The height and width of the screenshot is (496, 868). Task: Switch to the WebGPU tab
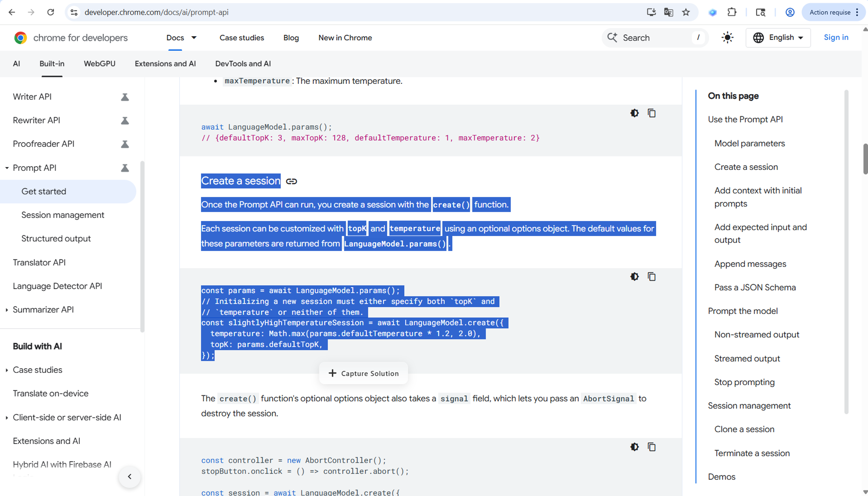click(99, 64)
